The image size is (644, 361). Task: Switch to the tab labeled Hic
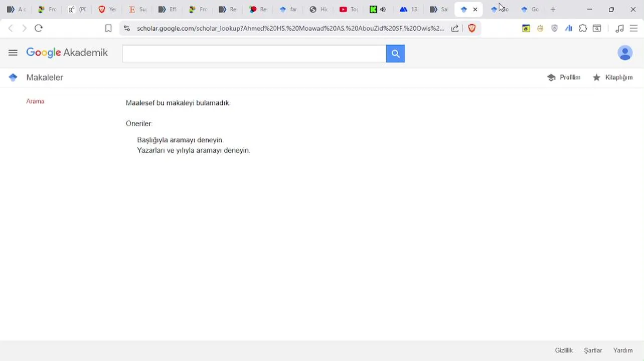318,10
